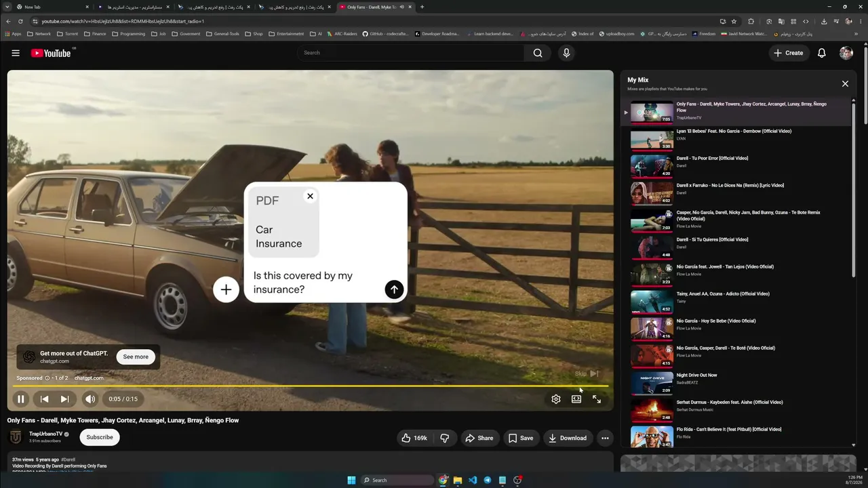This screenshot has width=868, height=488.
Task: Open Chrome from the taskbar
Action: 443,480
